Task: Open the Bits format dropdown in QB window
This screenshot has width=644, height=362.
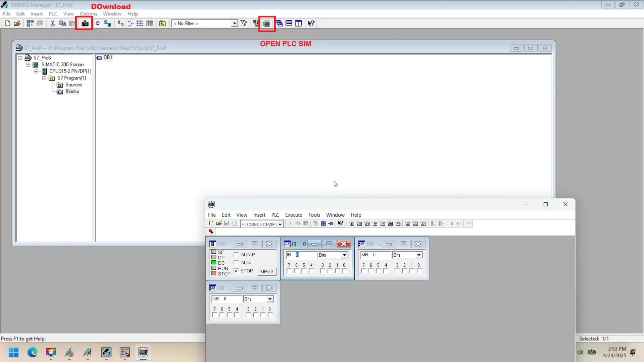Action: [270, 299]
